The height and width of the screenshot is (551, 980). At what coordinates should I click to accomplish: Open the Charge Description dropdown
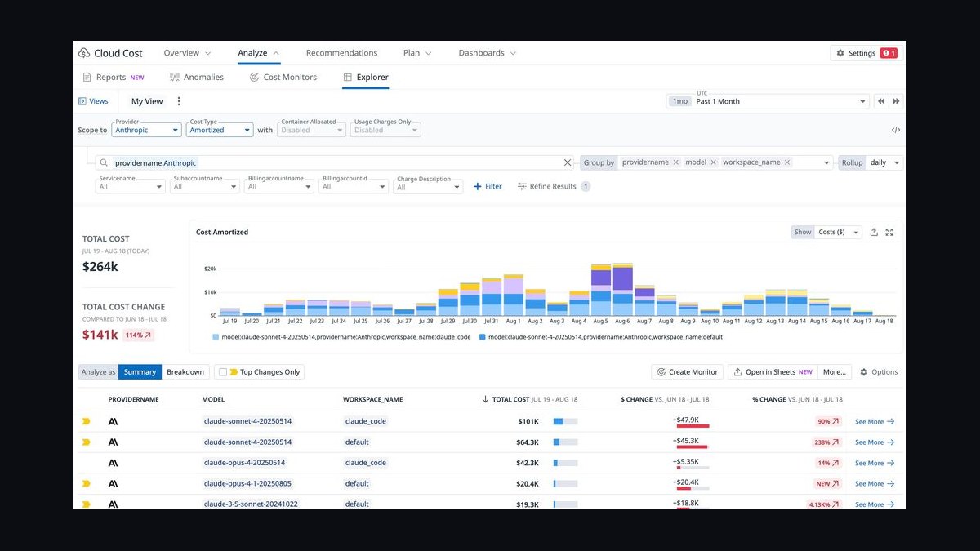429,186
